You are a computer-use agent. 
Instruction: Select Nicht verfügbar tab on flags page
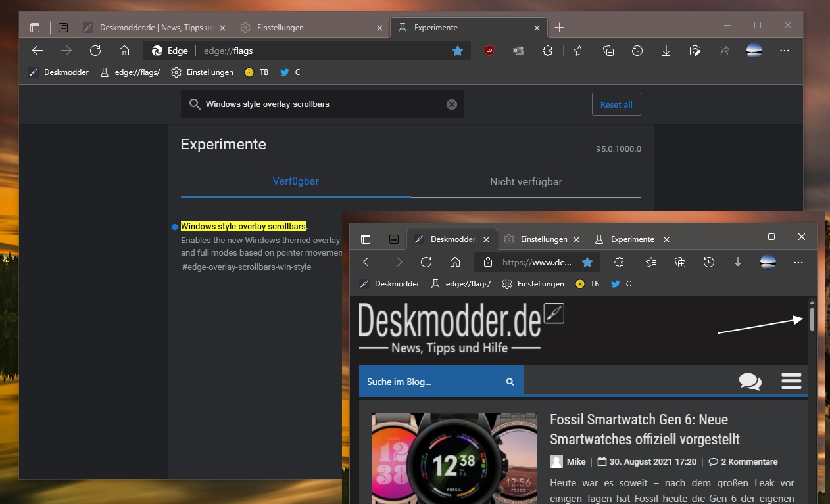[526, 182]
